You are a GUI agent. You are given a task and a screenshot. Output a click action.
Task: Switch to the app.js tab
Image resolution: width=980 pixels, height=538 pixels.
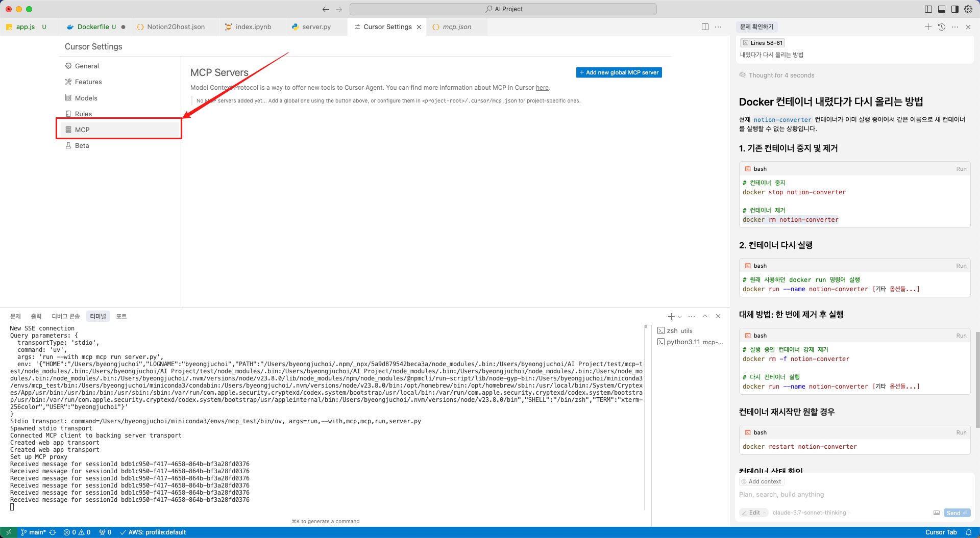point(26,27)
